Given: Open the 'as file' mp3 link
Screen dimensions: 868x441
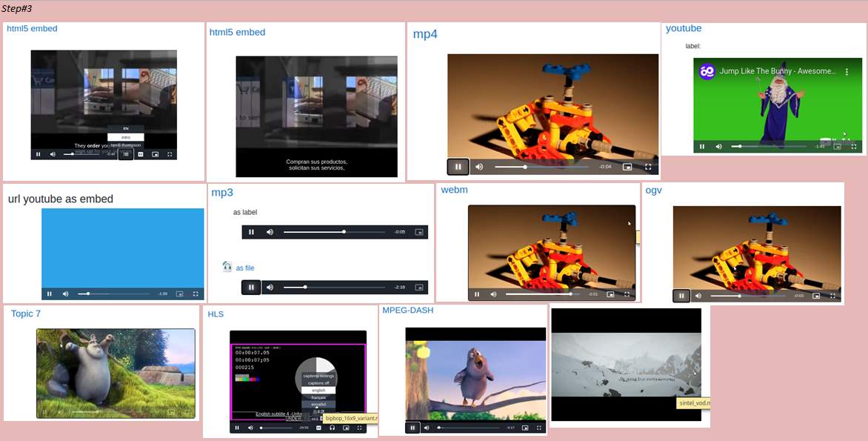Looking at the screenshot, I should [x=245, y=268].
